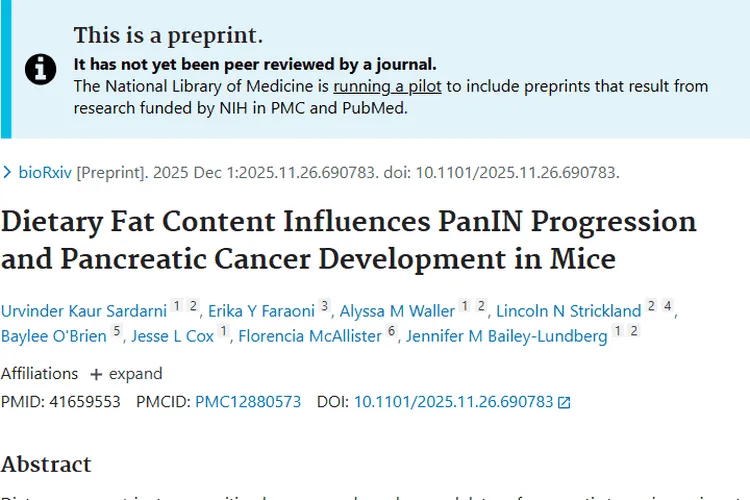Select author Alyssa M Waller
The width and height of the screenshot is (750, 500).
397,310
